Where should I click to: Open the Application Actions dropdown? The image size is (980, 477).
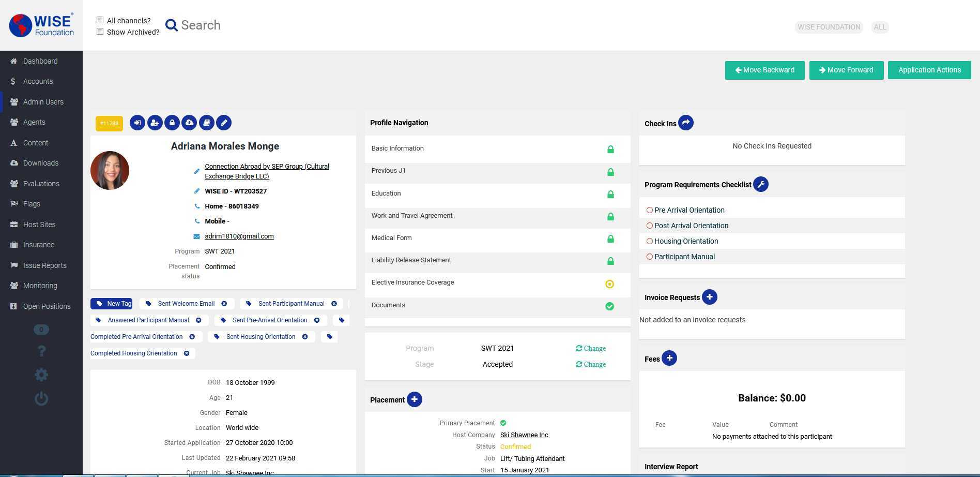coord(929,70)
